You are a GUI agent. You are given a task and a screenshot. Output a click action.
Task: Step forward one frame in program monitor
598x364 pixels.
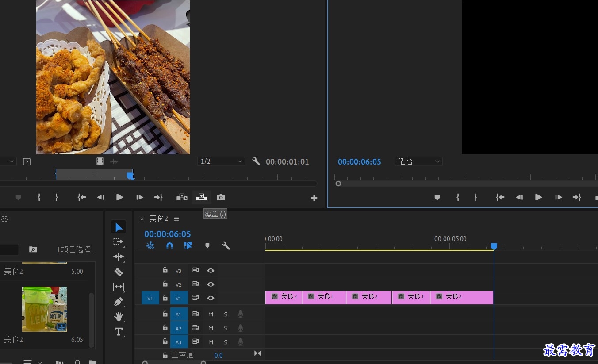(x=559, y=198)
